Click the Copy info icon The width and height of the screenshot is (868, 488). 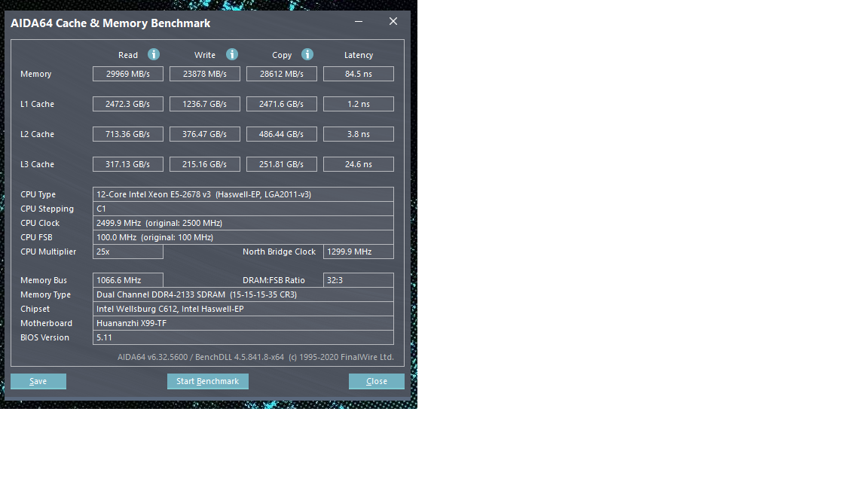[307, 54]
